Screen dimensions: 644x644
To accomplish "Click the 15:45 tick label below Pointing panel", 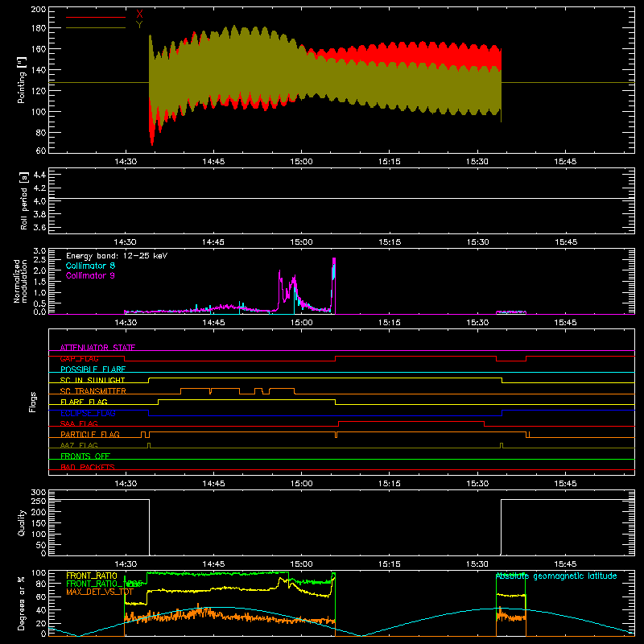I will pyautogui.click(x=565, y=162).
